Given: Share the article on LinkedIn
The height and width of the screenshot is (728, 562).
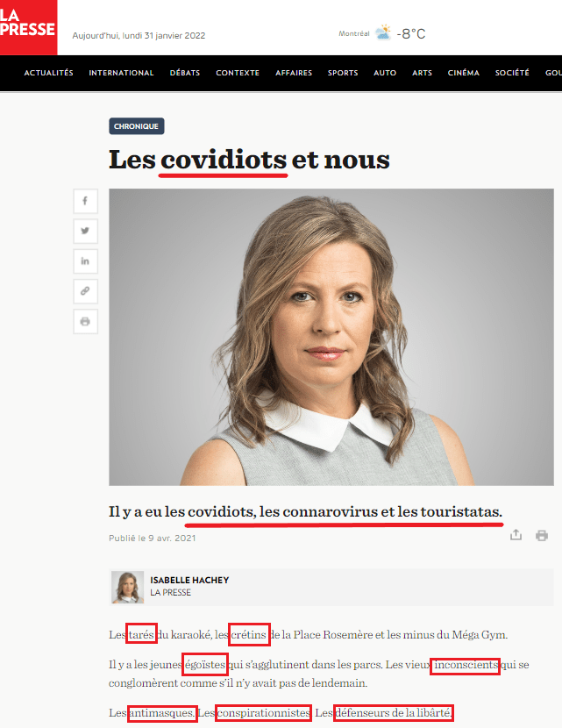Looking at the screenshot, I should coord(85,261).
